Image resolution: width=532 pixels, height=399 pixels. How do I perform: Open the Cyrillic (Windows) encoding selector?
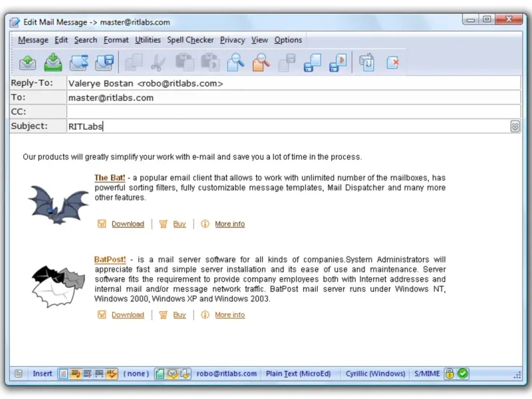point(375,374)
